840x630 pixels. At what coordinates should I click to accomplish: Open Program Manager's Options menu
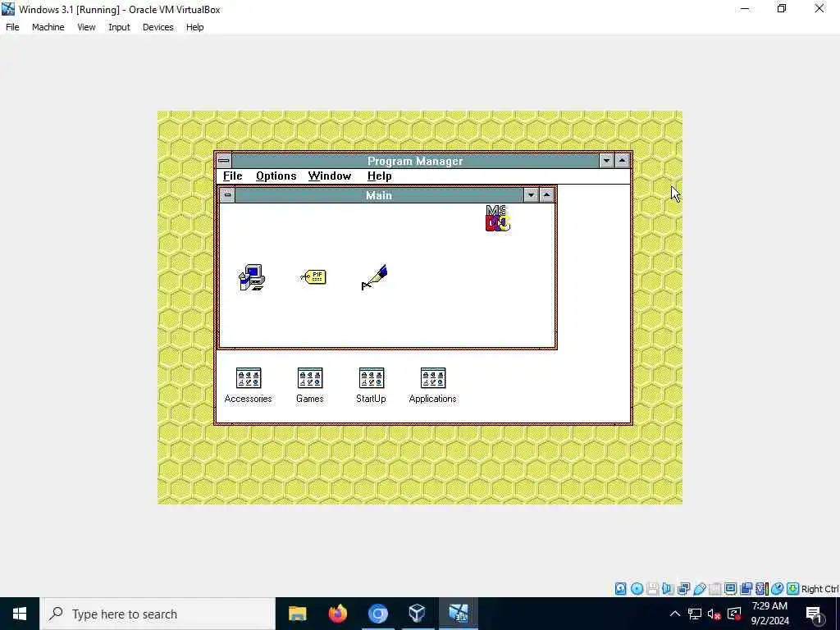(x=276, y=176)
